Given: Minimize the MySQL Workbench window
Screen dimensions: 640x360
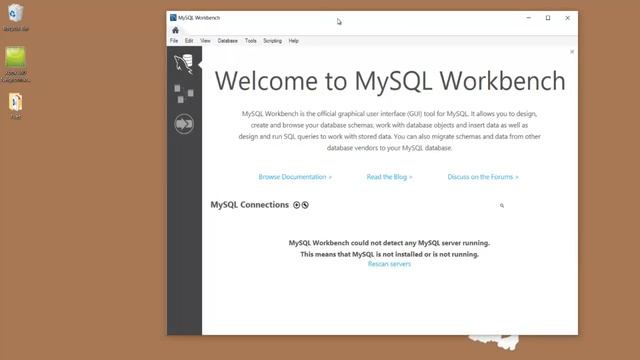Looking at the screenshot, I should [529, 18].
